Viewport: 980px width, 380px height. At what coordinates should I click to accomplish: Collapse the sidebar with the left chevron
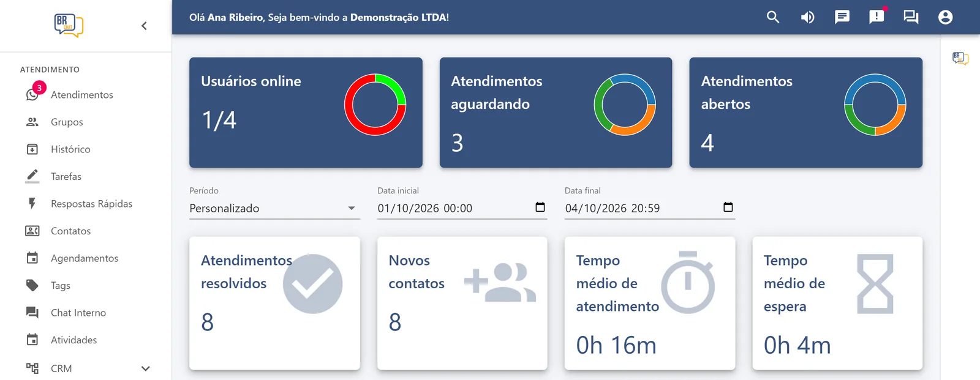pos(144,26)
